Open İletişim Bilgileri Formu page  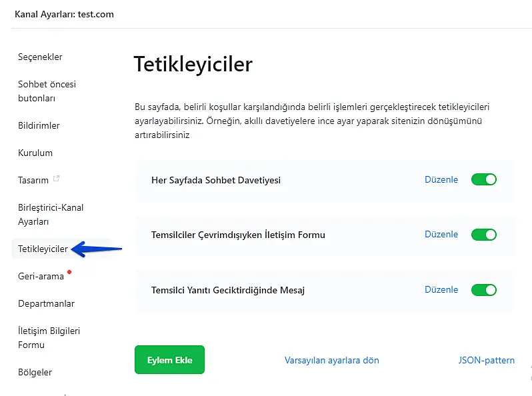[49, 338]
